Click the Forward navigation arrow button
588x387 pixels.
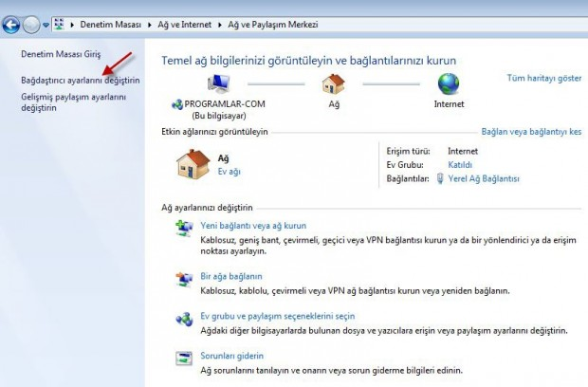[33, 25]
